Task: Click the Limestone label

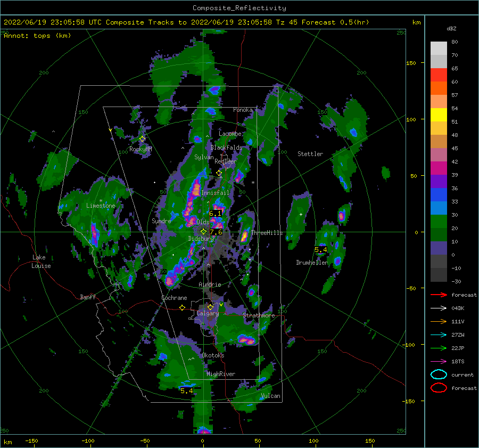Action: click(101, 206)
